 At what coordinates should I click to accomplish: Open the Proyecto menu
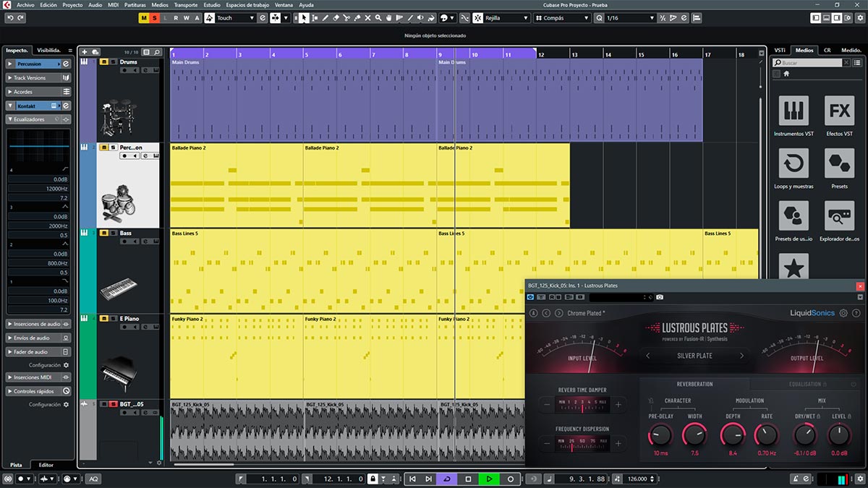point(72,5)
